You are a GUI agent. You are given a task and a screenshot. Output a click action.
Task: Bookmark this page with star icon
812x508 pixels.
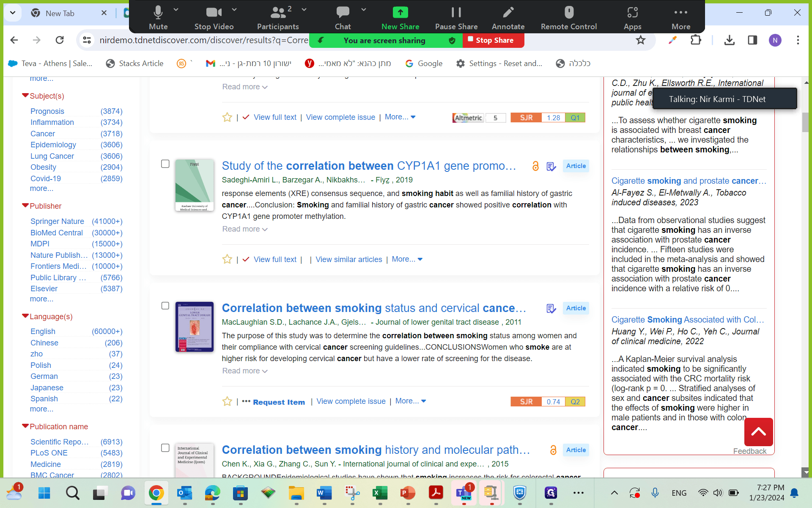641,40
